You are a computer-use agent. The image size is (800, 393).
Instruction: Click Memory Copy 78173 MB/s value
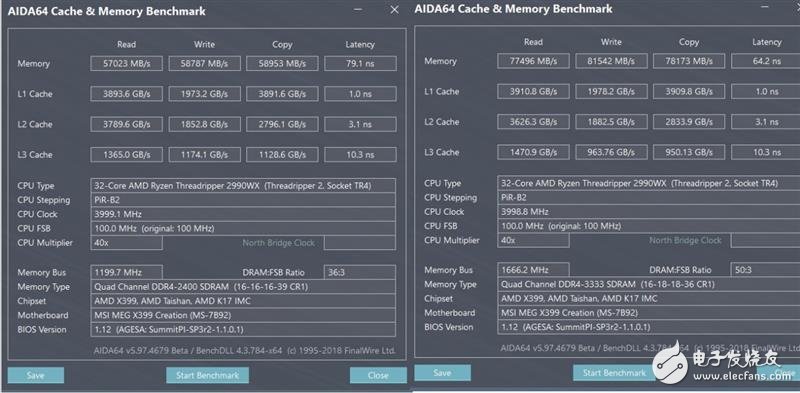point(689,61)
